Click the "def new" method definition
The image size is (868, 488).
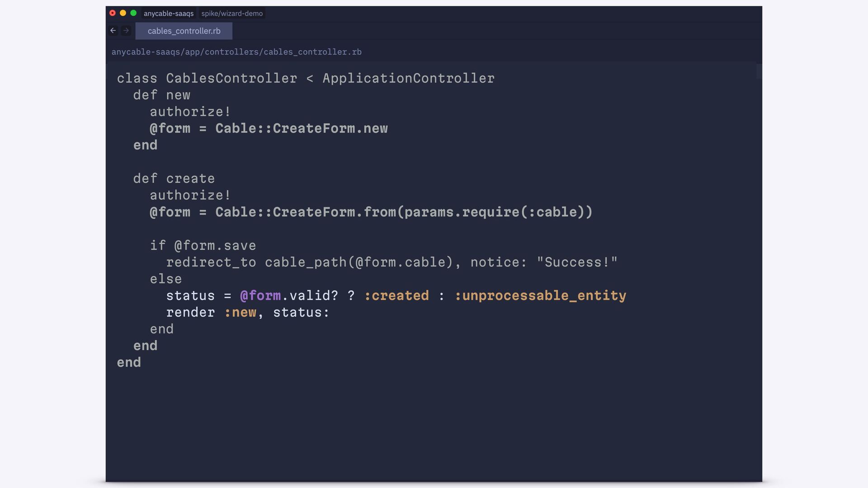click(x=161, y=95)
